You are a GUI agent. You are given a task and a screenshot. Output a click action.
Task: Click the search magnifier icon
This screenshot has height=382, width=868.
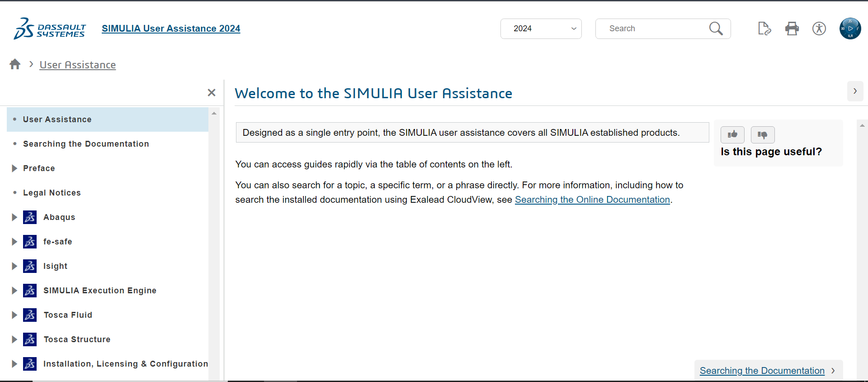716,29
